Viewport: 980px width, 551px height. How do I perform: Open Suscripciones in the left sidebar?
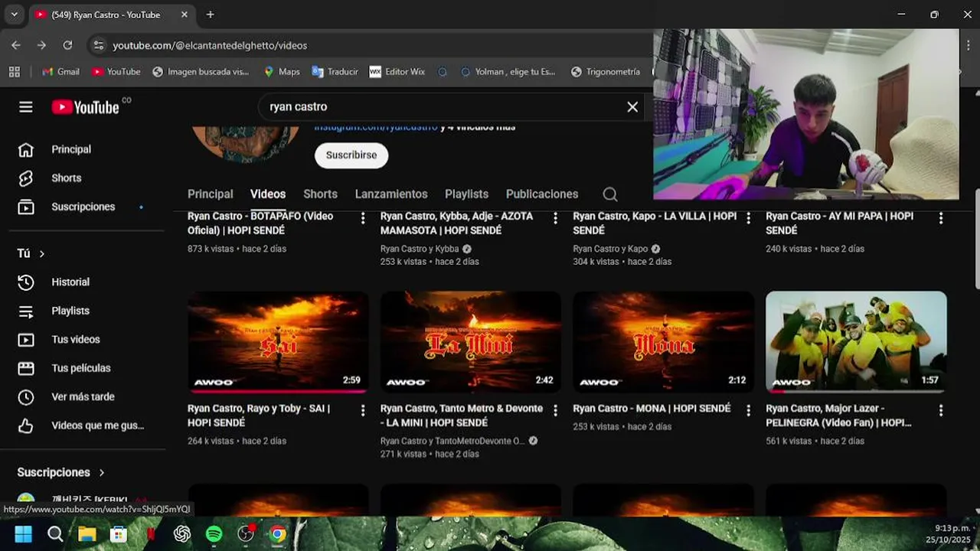(x=84, y=207)
